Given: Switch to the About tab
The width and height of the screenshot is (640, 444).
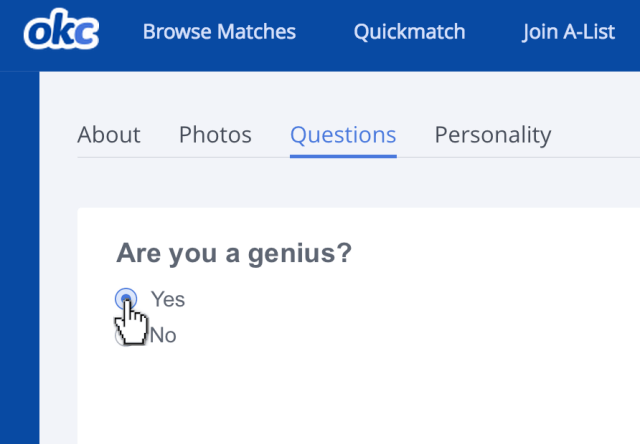Looking at the screenshot, I should coord(109,135).
